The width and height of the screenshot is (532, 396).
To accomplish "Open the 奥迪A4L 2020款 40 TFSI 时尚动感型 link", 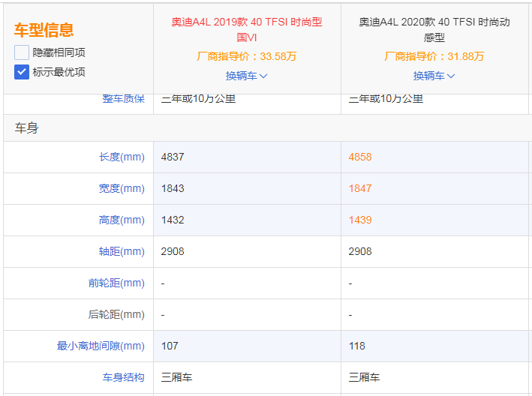I will (434, 29).
